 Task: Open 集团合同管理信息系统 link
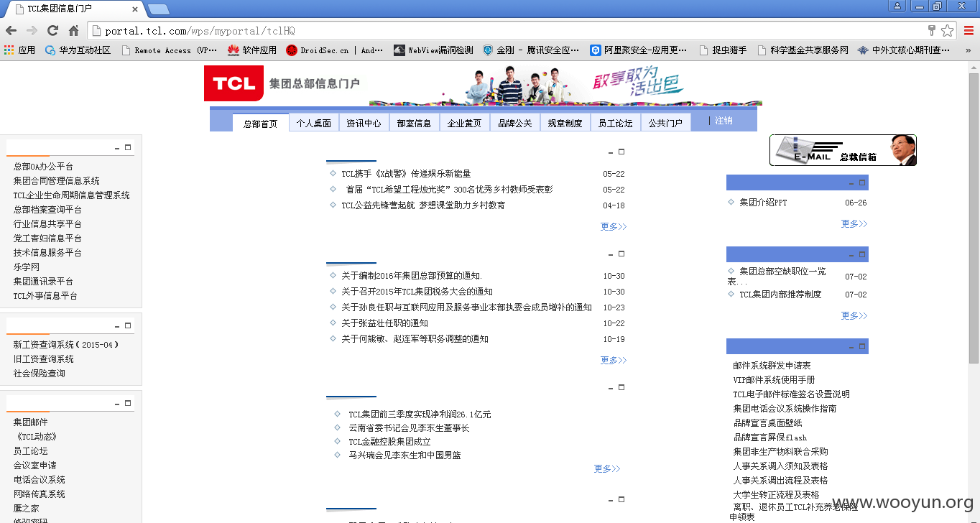tap(56, 181)
